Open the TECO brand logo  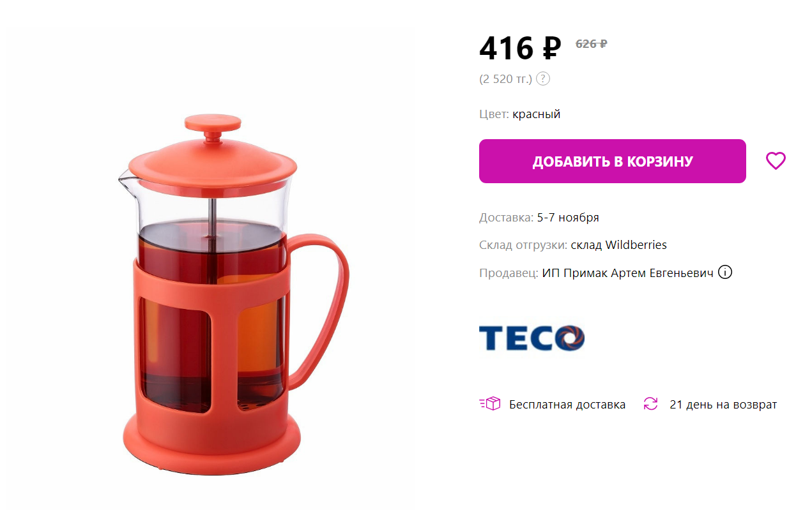click(532, 338)
